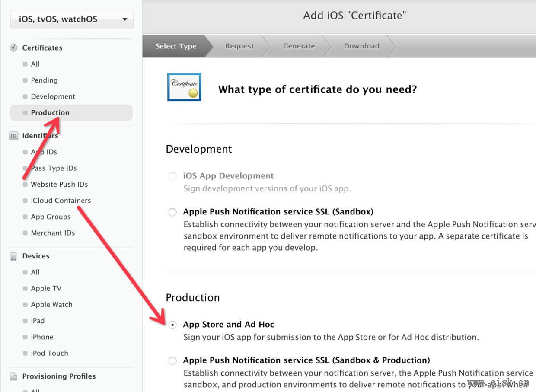
Task: Click the blue Certificate image icon
Action: pos(184,87)
